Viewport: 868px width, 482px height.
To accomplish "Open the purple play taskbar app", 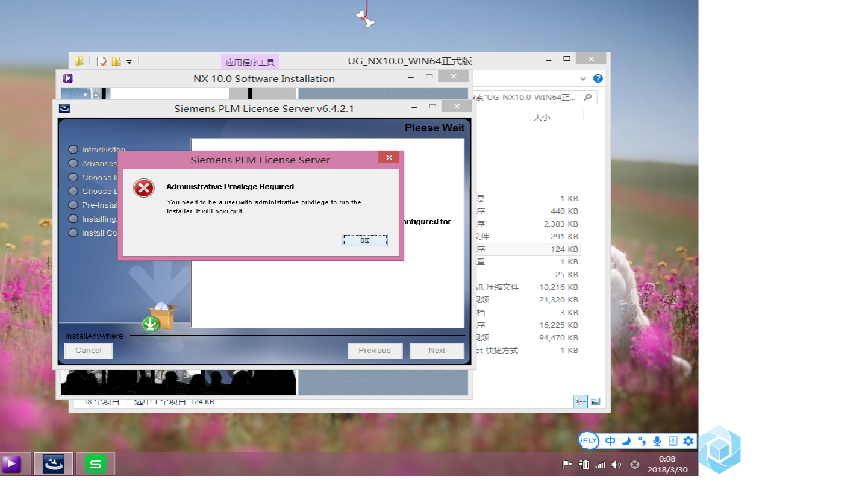I will pos(12,464).
